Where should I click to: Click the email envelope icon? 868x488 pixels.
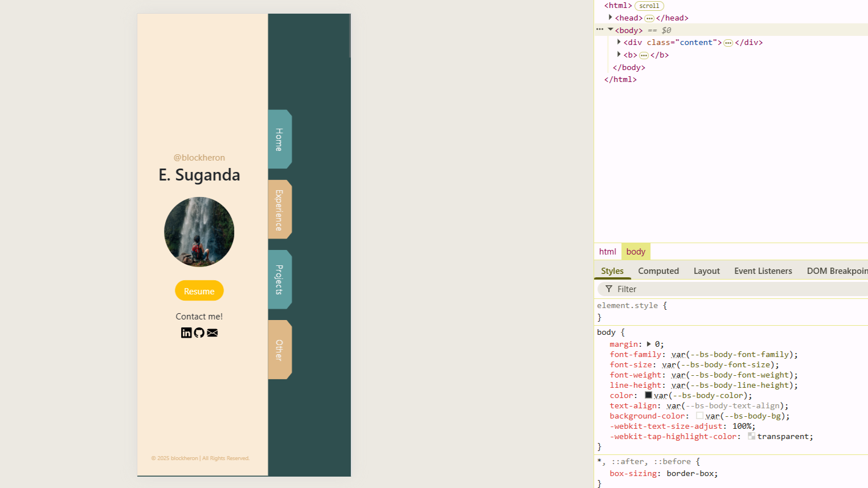coord(212,333)
